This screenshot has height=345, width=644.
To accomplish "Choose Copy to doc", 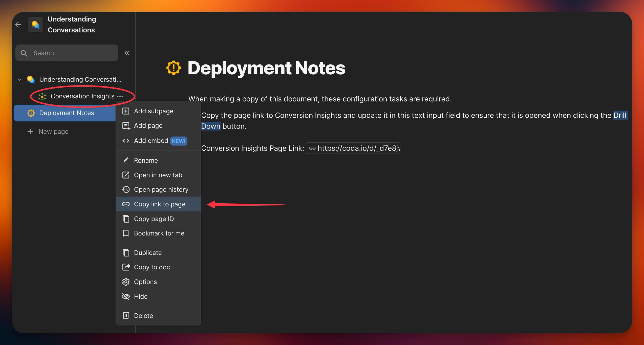I will [158, 267].
